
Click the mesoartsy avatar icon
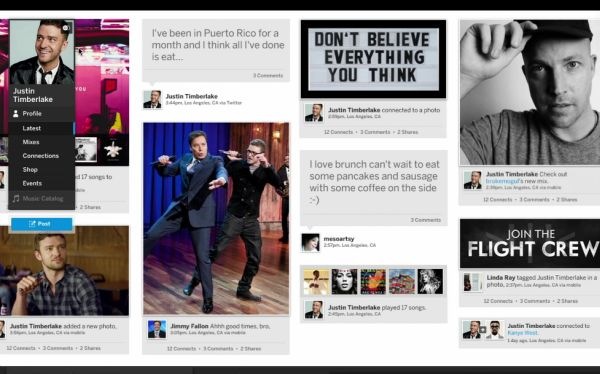click(310, 243)
